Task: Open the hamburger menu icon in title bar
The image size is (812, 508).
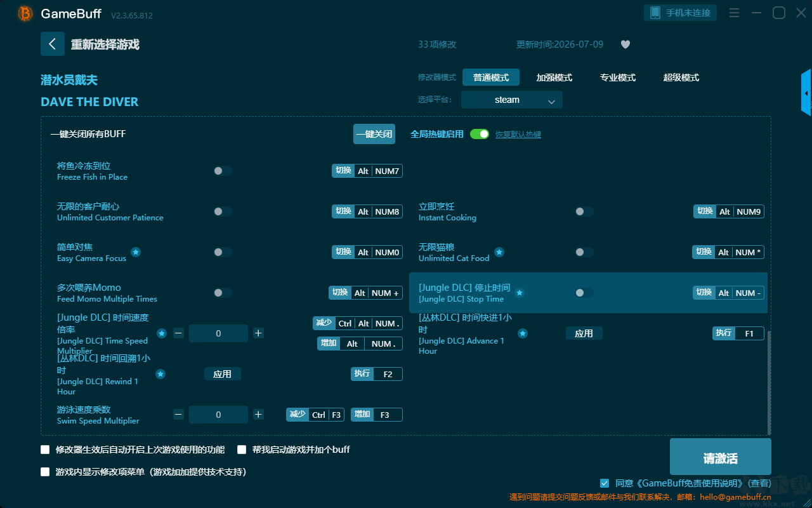Action: 734,13
